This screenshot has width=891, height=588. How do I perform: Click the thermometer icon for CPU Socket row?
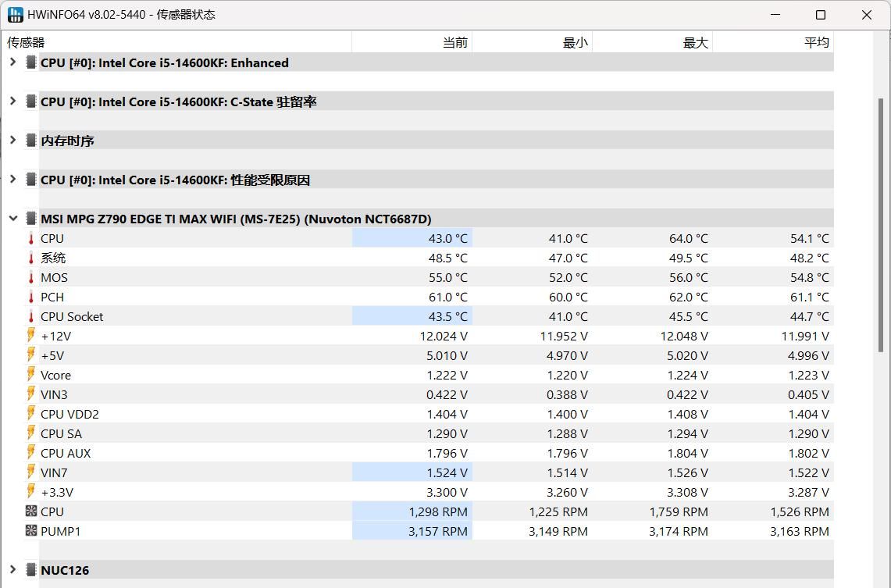31,316
